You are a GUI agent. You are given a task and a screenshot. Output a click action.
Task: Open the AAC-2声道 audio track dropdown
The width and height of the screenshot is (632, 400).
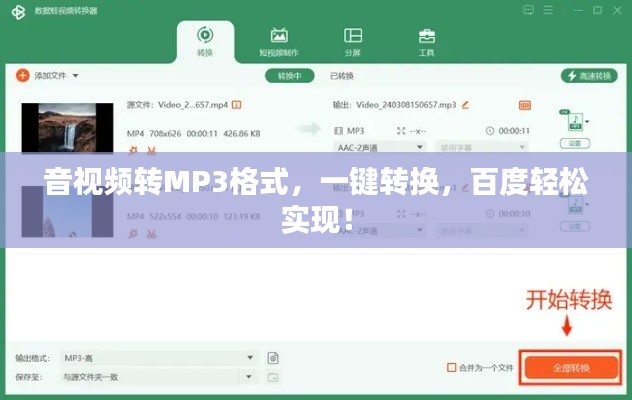(x=379, y=148)
